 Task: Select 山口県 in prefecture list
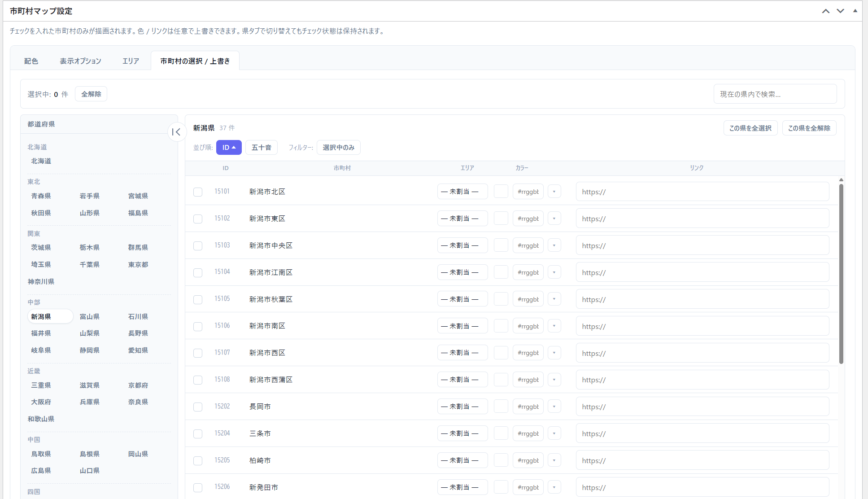point(90,471)
